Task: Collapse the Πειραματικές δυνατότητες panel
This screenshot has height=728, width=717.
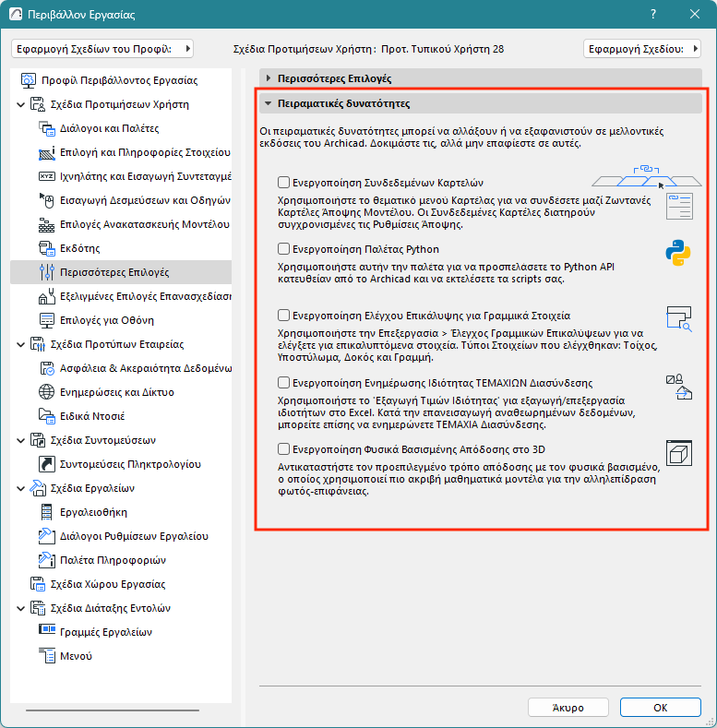Action: 481,103
